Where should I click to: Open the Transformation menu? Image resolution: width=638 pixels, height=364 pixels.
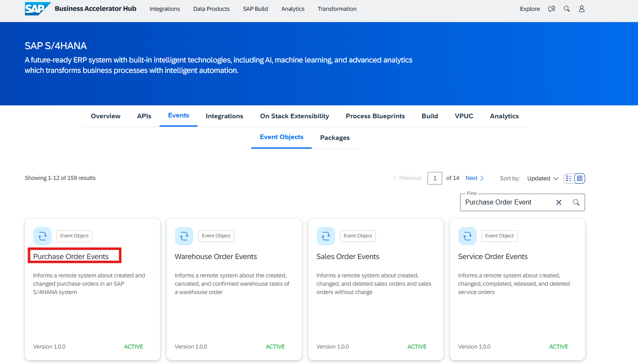point(337,9)
